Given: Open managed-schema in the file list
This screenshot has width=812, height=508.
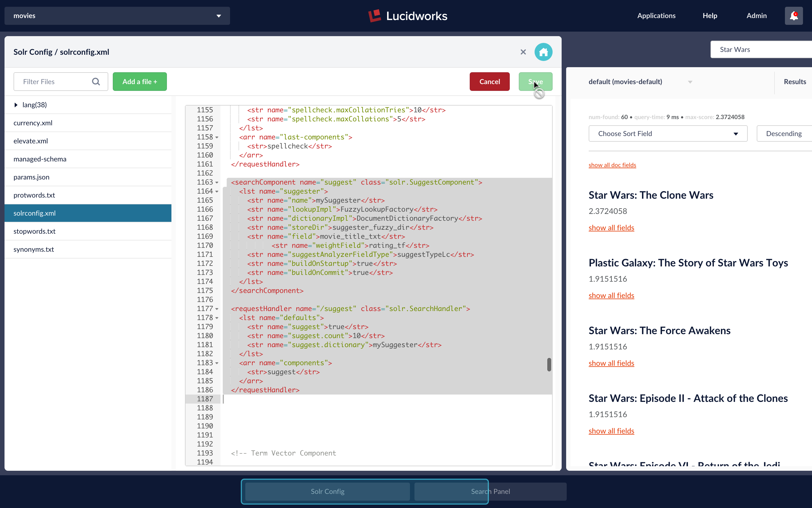Looking at the screenshot, I should pos(88,159).
